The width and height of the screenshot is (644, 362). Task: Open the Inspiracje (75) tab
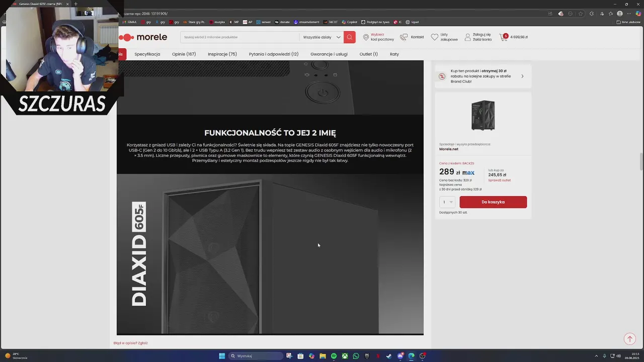222,54
